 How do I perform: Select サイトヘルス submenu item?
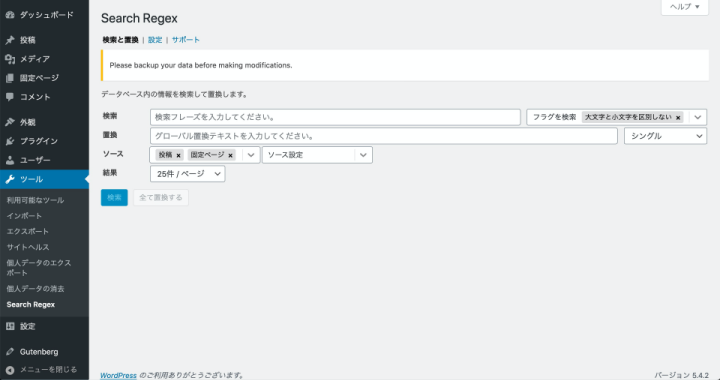tap(28, 247)
